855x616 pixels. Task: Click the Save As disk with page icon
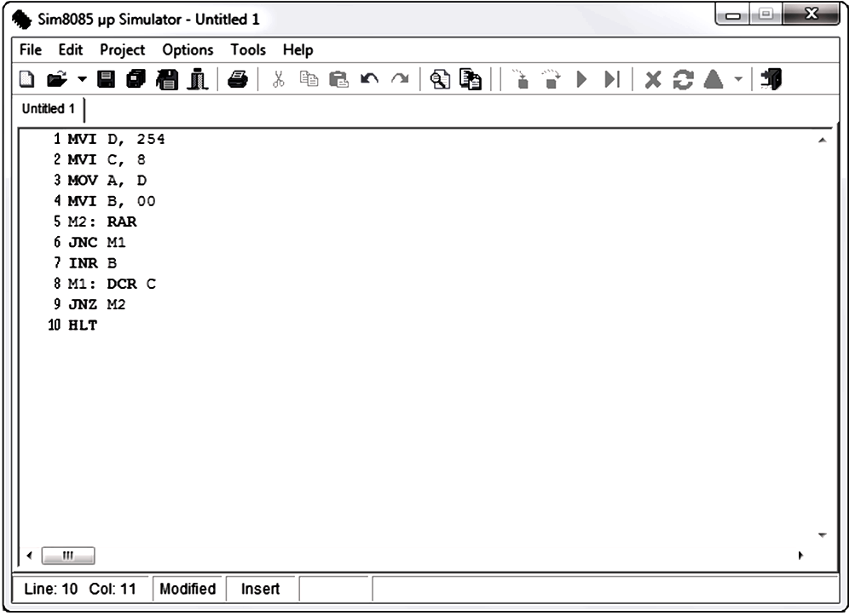click(167, 79)
